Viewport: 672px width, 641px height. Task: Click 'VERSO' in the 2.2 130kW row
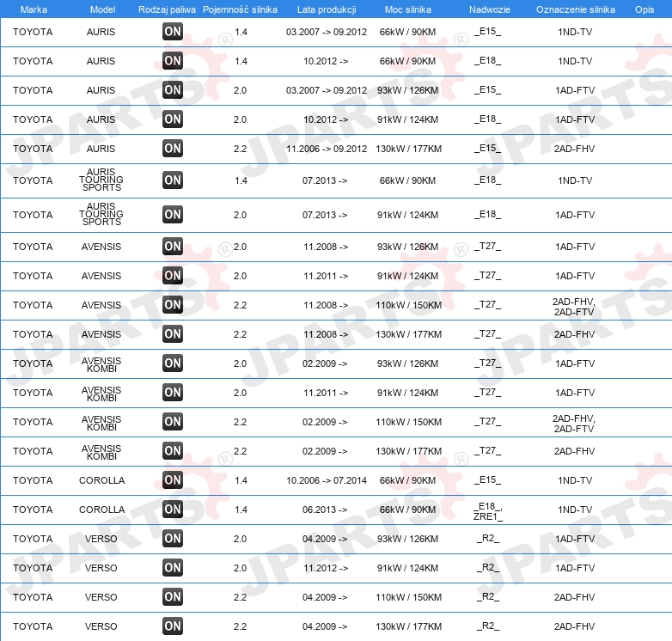pyautogui.click(x=101, y=626)
